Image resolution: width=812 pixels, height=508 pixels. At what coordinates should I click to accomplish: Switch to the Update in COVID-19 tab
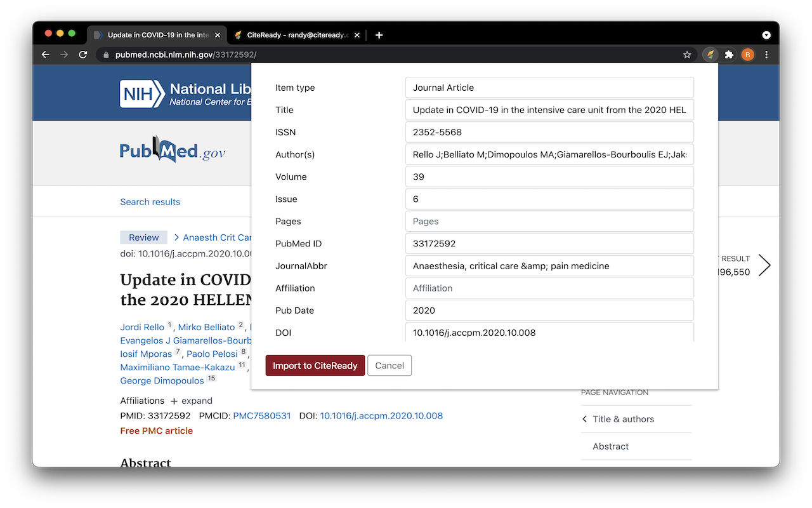155,35
